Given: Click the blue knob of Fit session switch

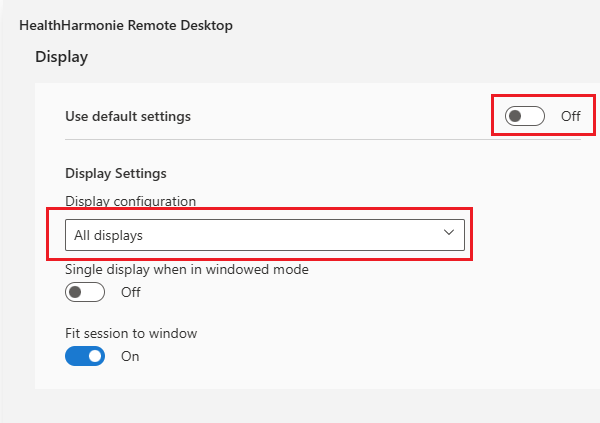Looking at the screenshot, I should click(95, 356).
